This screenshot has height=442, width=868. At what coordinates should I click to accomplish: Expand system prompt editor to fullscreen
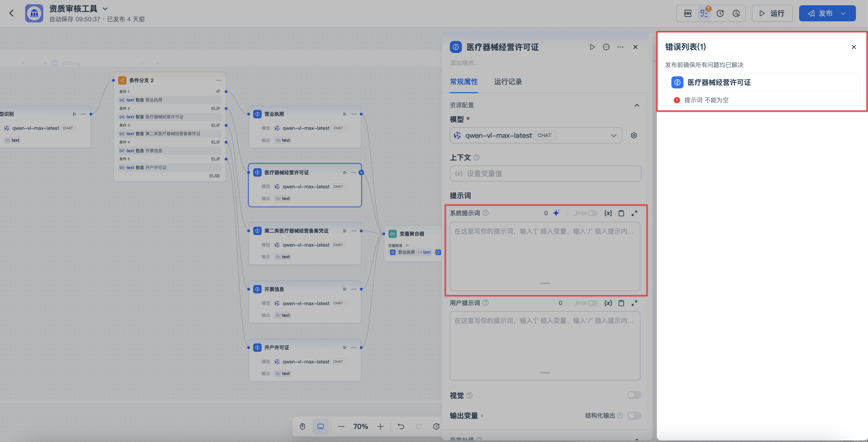point(634,213)
